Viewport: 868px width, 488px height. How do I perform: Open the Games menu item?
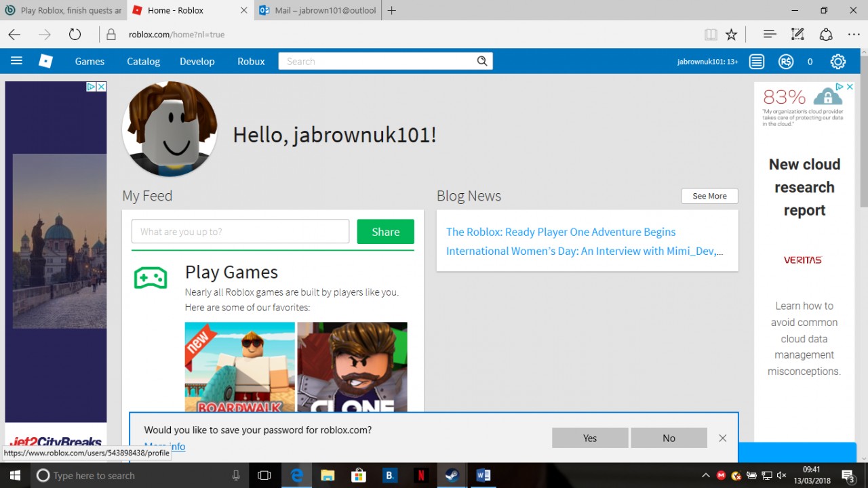coord(90,61)
